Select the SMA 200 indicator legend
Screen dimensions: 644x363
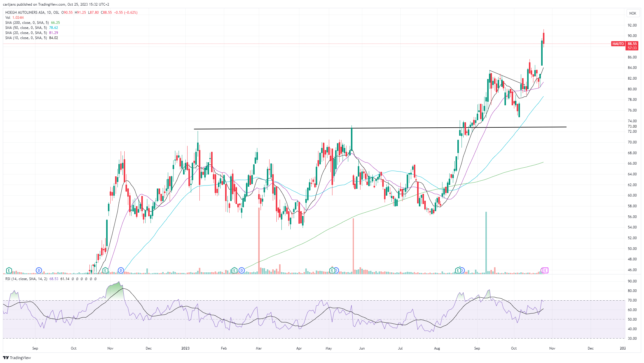32,23
